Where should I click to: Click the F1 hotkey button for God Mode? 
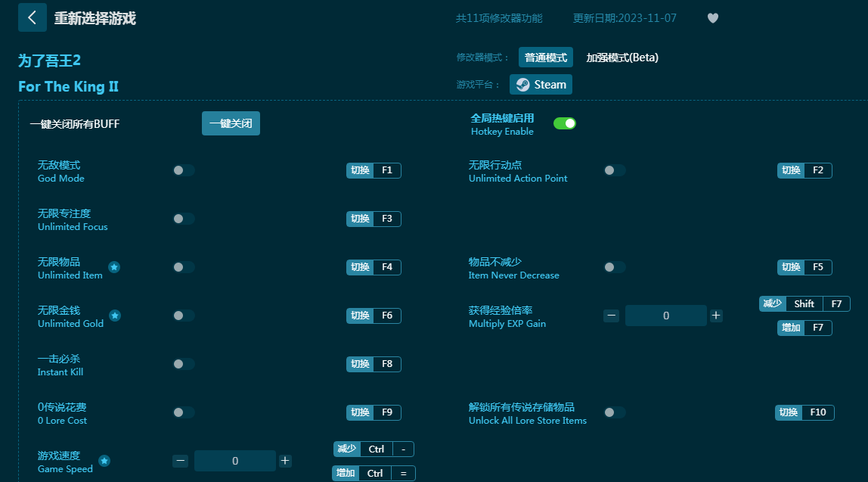pos(374,171)
